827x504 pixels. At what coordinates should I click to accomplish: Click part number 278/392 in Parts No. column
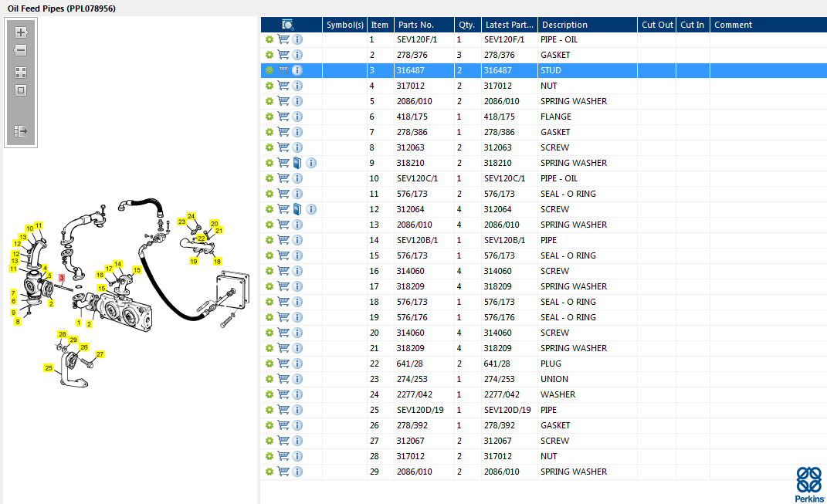412,425
